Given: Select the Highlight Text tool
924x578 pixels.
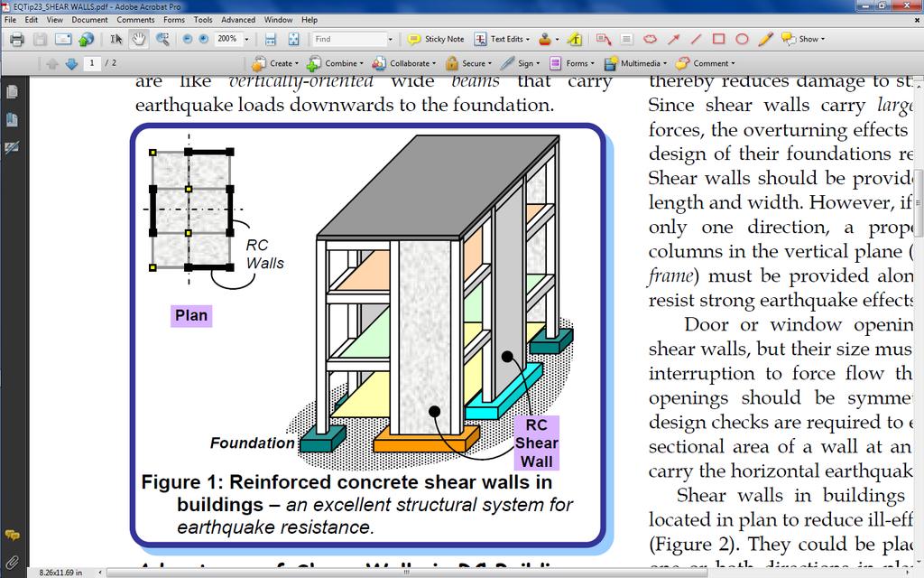Looking at the screenshot, I should pos(575,40).
